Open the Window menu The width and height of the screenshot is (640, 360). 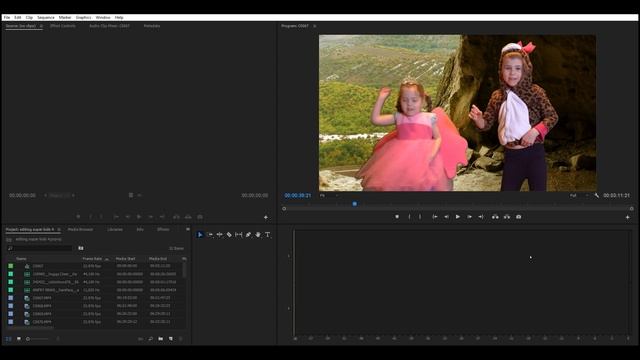(103, 18)
